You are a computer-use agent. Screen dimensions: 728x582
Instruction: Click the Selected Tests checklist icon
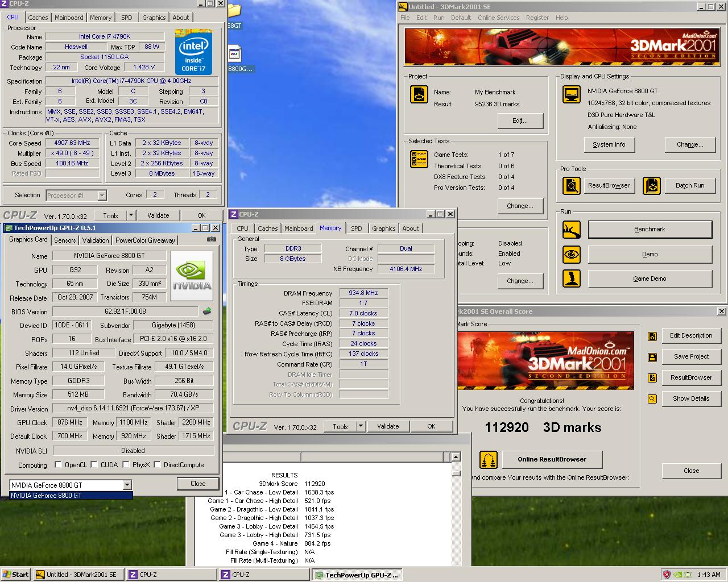[x=419, y=159]
